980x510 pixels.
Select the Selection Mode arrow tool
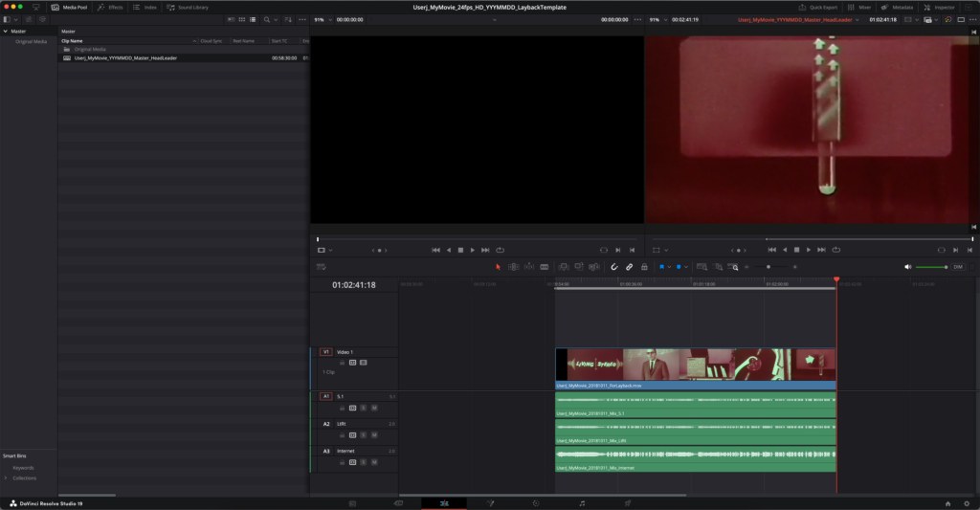[498, 267]
